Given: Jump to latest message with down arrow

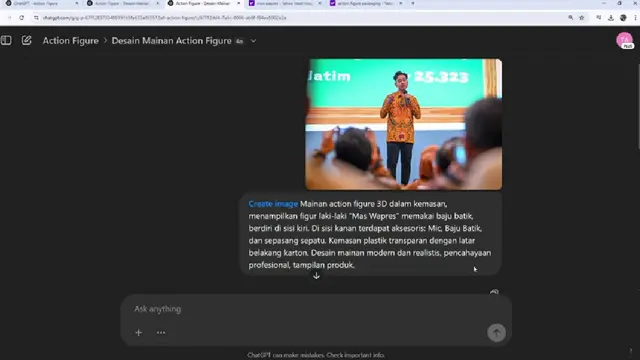Looking at the screenshot, I should (x=316, y=276).
